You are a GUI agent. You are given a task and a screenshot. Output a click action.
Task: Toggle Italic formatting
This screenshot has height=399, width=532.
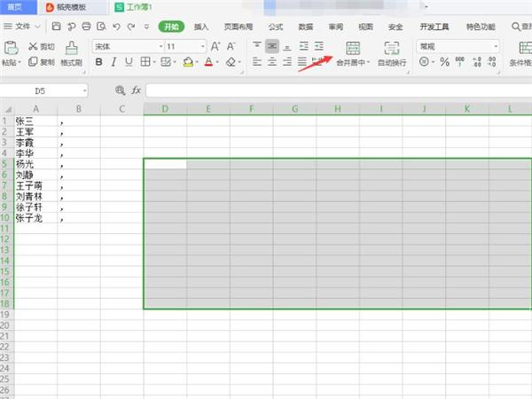(x=113, y=62)
